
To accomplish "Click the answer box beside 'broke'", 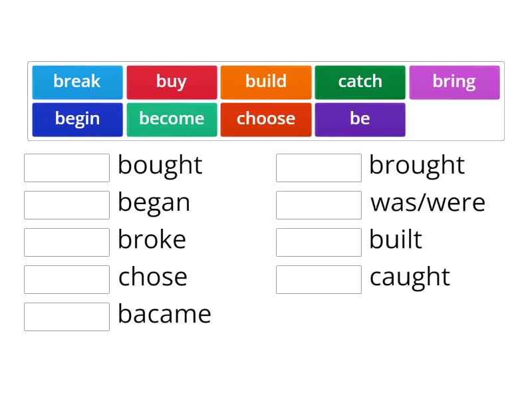I will [x=66, y=242].
